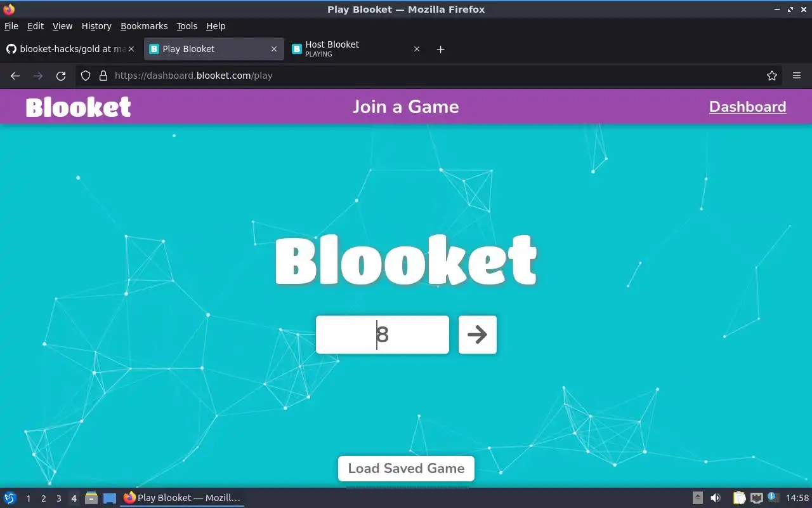812x508 pixels.
Task: Open the file manager taskbar icon
Action: [91, 498]
